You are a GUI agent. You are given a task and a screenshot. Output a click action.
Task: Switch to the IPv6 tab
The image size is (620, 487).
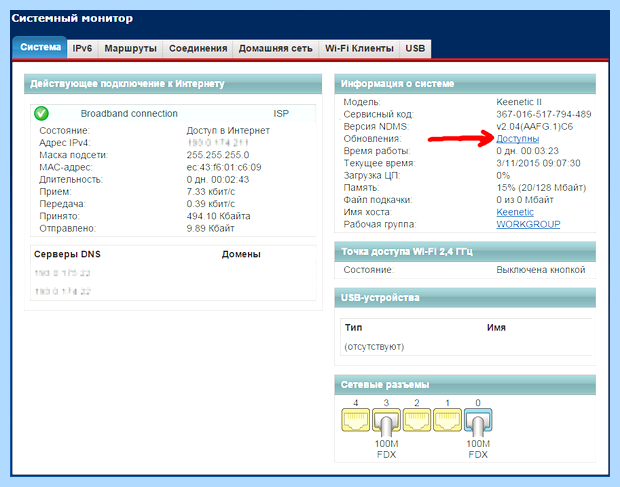82,49
